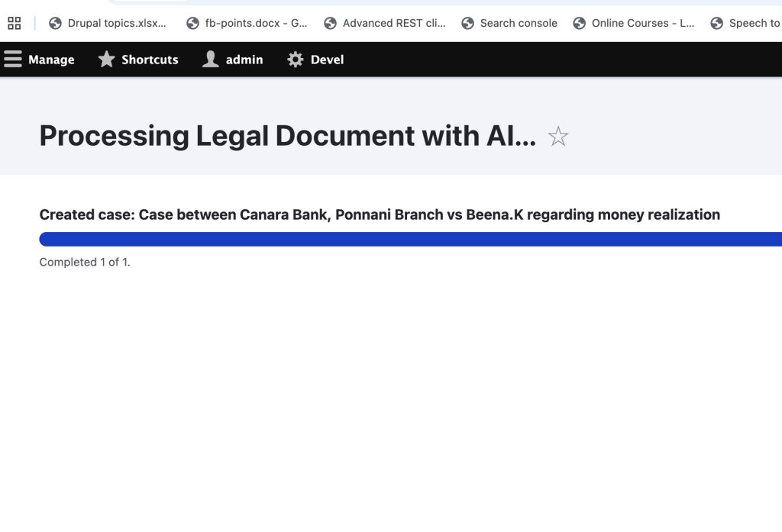Screen dimensions: 782x532
Task: Click the Created case Canara Bank message
Action: point(380,214)
